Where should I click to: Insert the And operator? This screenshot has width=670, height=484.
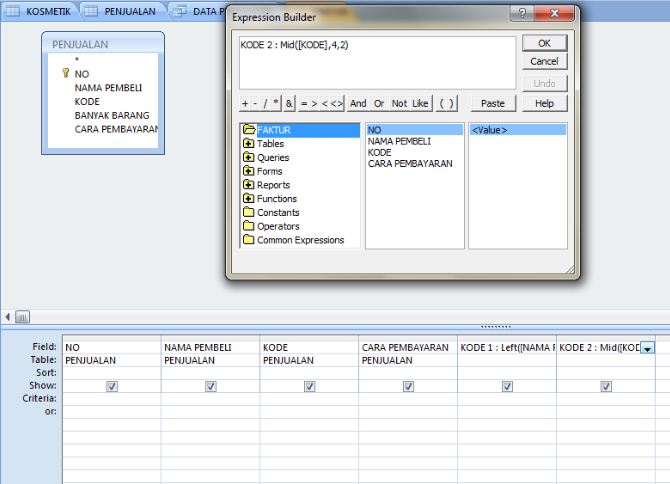tap(358, 103)
